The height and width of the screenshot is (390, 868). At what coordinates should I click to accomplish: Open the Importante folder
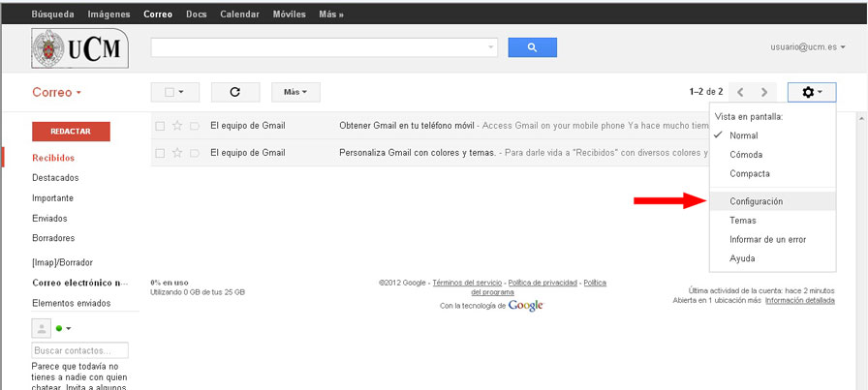(x=52, y=198)
